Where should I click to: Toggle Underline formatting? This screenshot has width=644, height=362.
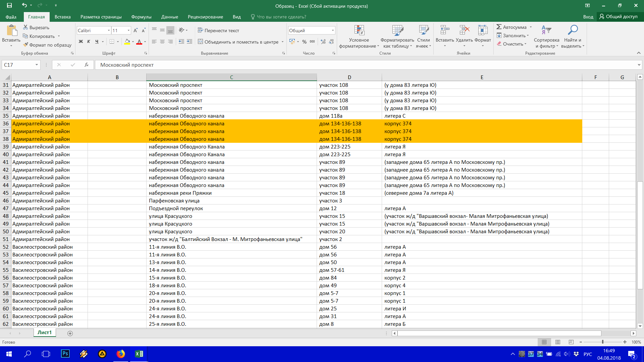click(97, 42)
